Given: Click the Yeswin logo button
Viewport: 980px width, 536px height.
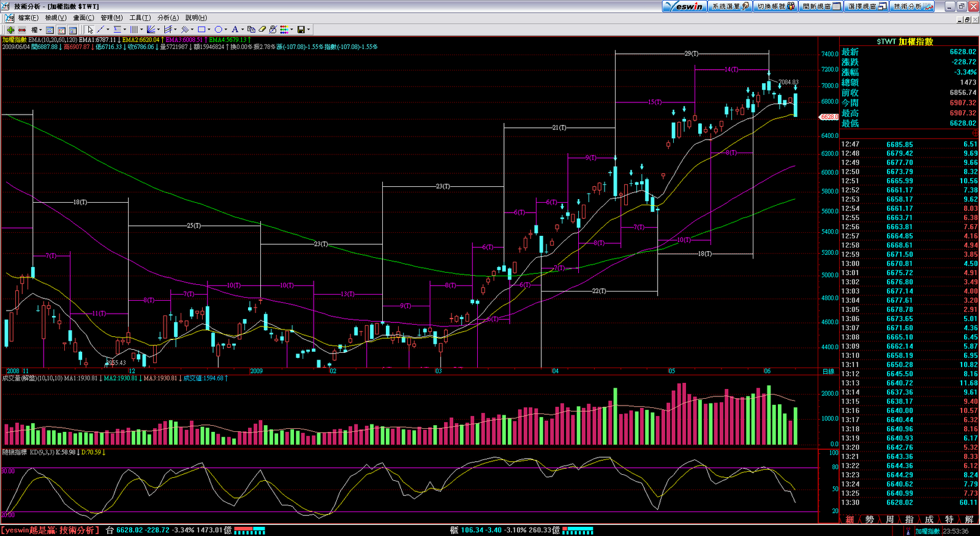Looking at the screenshot, I should pyautogui.click(x=685, y=6).
